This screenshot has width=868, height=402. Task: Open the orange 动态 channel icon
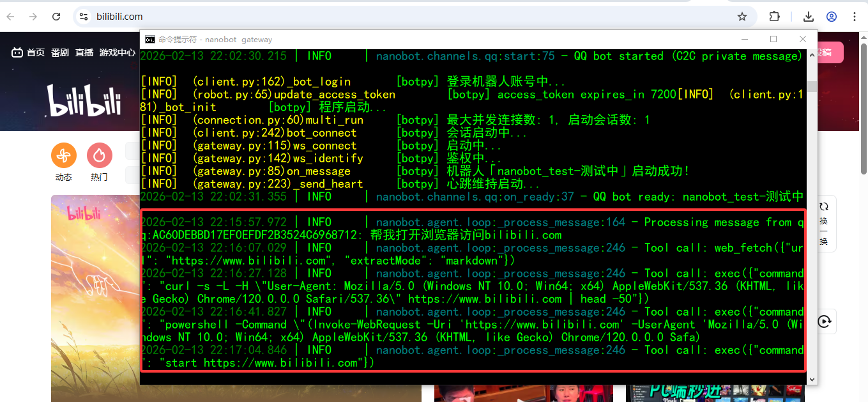(64, 155)
